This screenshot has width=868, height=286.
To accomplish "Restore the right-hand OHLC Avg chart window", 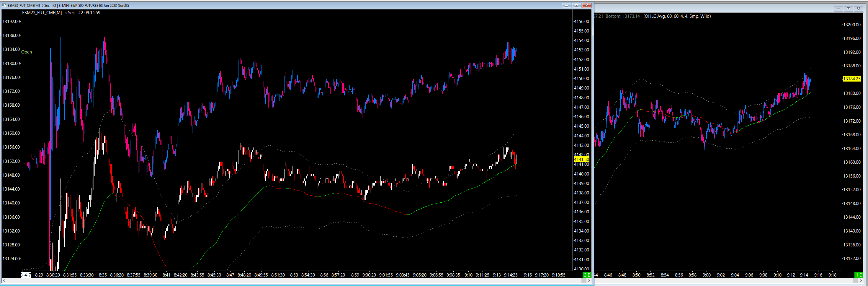I will [x=848, y=9].
